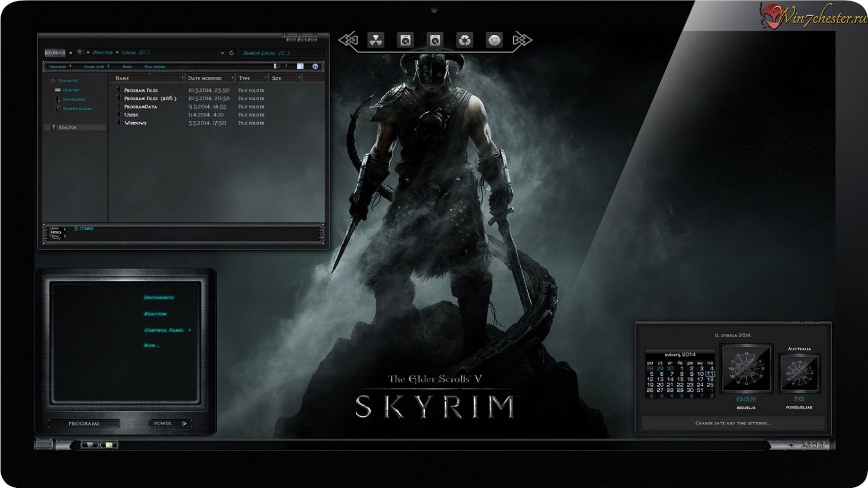Click date 3.5.2014. 17:50 in the file list

(207, 123)
